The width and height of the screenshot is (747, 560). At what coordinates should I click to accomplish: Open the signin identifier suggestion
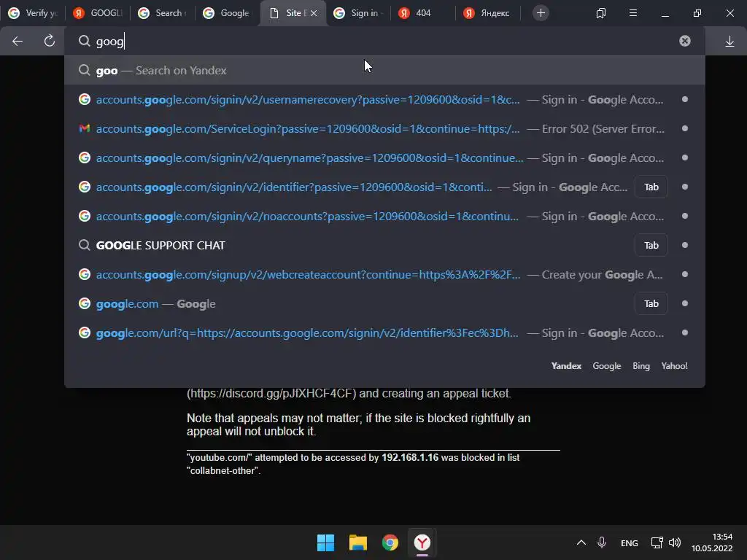pyautogui.click(x=384, y=187)
